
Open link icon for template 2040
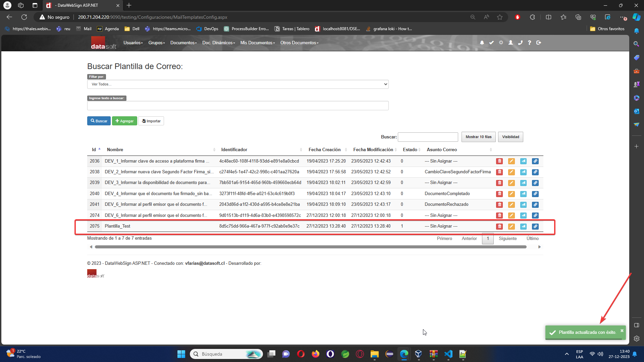click(535, 194)
